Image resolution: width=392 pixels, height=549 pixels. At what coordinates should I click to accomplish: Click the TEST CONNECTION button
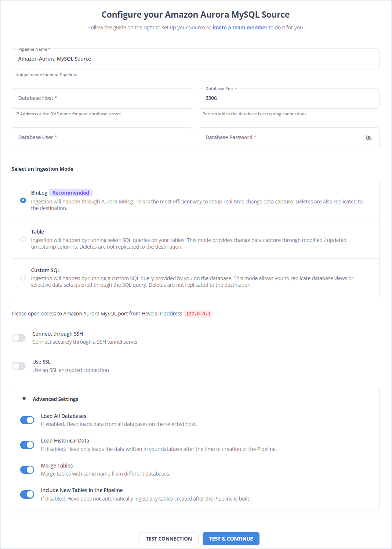point(168,539)
